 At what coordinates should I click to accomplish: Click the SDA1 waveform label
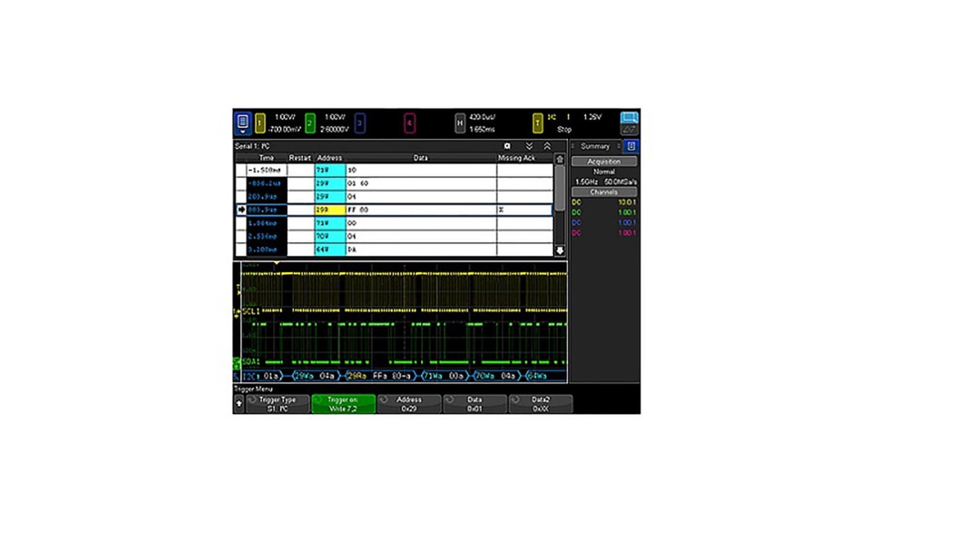(x=251, y=362)
